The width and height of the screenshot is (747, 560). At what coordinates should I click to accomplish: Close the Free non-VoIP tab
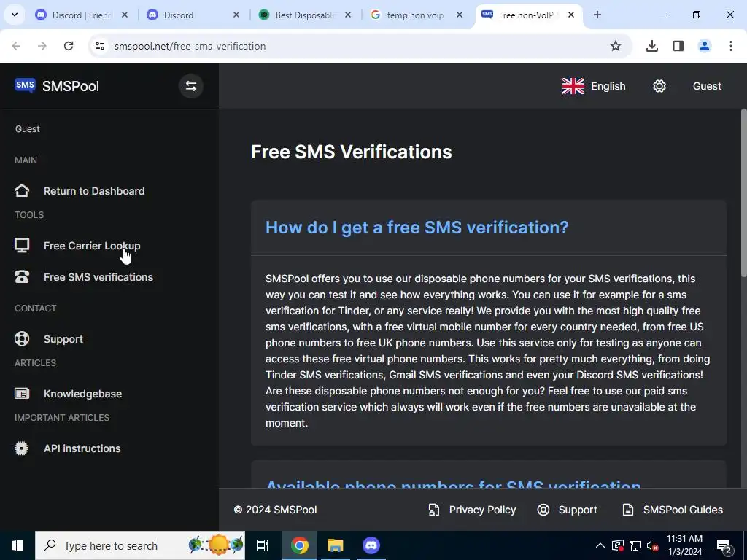tap(571, 15)
